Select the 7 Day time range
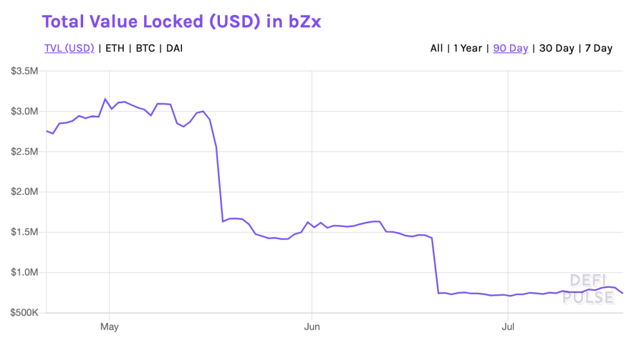This screenshot has height=338, width=644. [598, 48]
